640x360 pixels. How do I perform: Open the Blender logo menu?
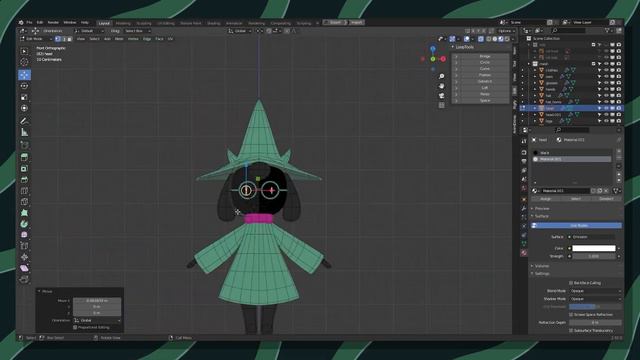point(21,22)
